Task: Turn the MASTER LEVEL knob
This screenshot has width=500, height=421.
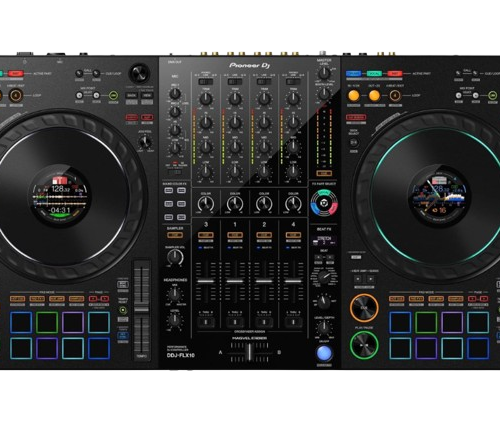Action: [324, 73]
